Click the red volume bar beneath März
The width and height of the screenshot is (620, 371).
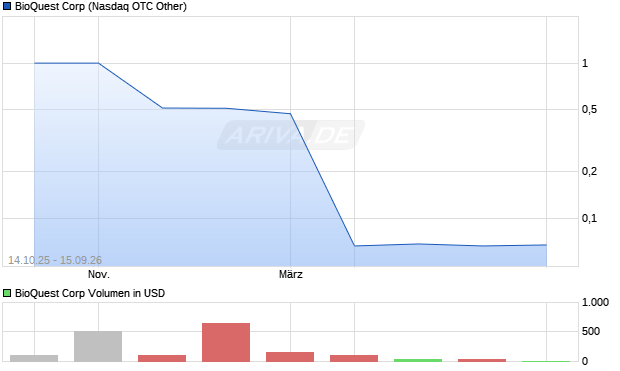(290, 357)
